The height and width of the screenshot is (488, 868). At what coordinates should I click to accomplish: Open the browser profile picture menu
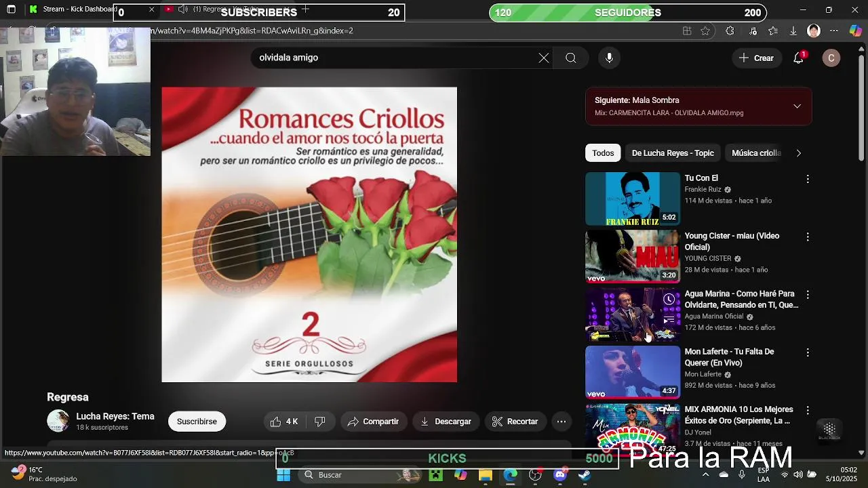tap(814, 30)
